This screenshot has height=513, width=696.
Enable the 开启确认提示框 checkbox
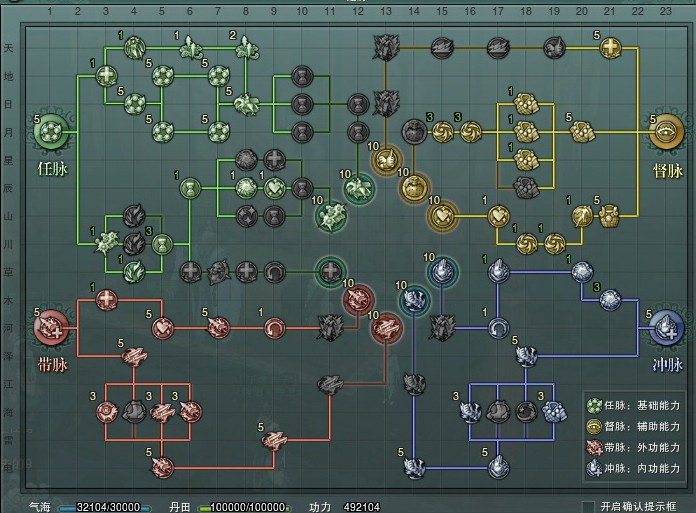click(x=588, y=507)
